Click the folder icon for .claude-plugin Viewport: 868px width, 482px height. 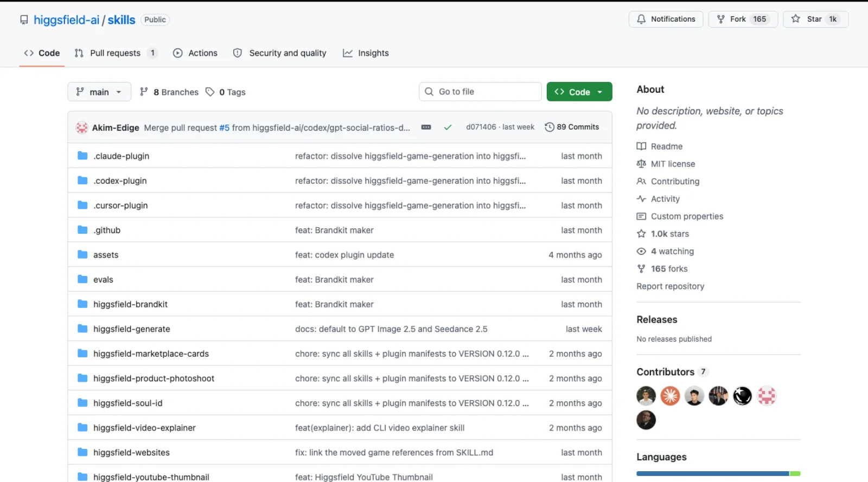tap(82, 156)
